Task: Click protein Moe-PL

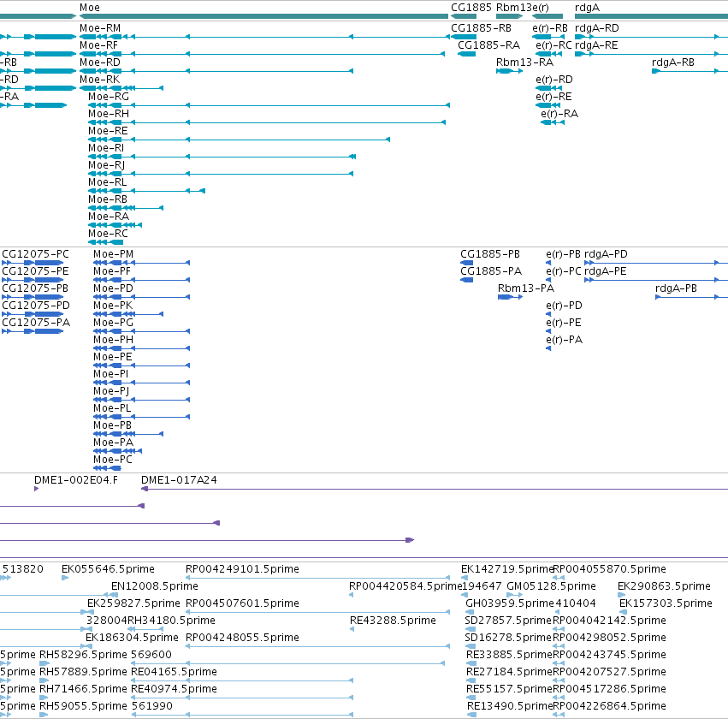Action: tap(112, 408)
